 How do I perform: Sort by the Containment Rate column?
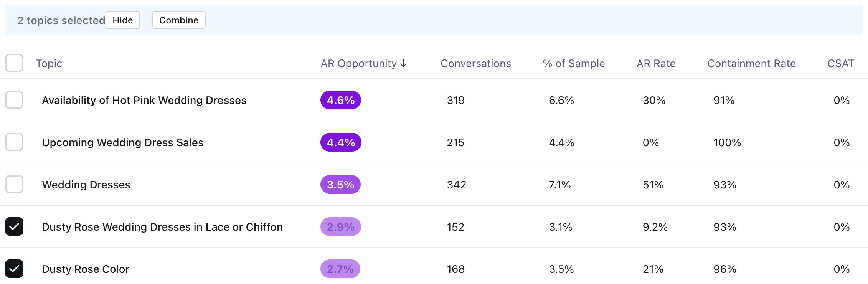[x=751, y=63]
